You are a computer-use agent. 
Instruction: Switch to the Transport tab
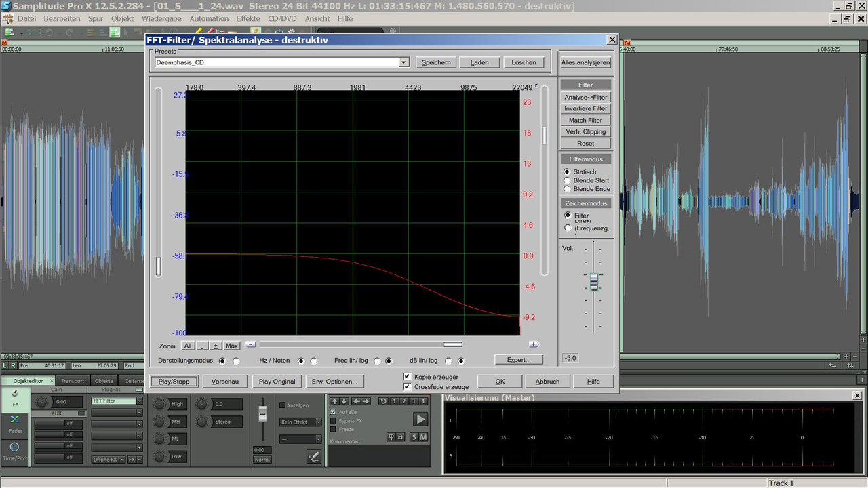(x=73, y=381)
